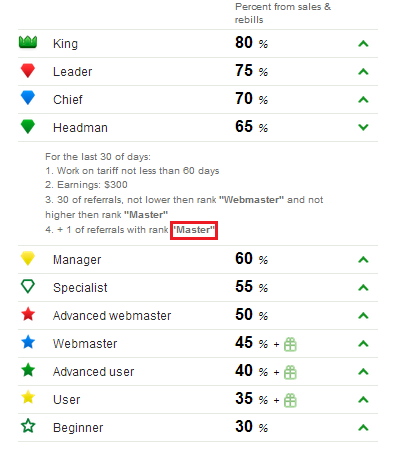Click the gift icon in Advanced user row
The image size is (399, 455).
pos(290,372)
